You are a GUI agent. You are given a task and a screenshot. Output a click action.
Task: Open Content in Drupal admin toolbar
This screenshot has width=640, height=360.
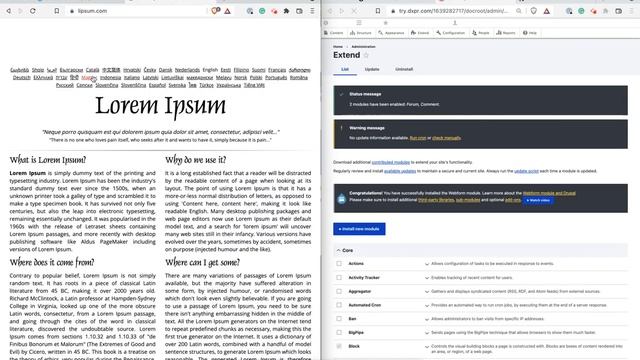point(333,33)
